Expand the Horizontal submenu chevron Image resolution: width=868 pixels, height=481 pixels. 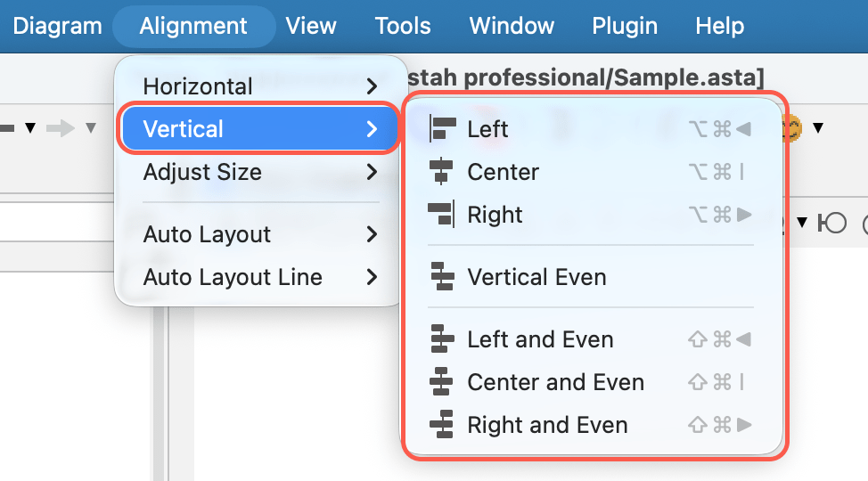point(372,86)
